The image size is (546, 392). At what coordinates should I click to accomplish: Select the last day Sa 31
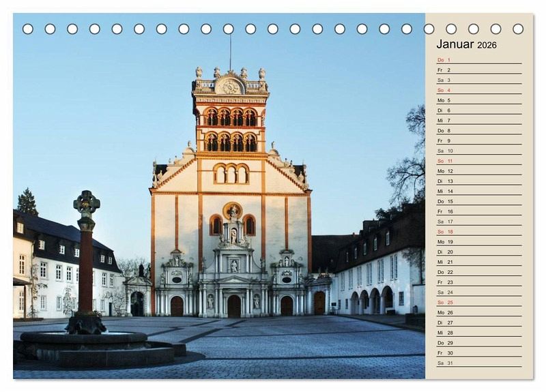[478, 363]
